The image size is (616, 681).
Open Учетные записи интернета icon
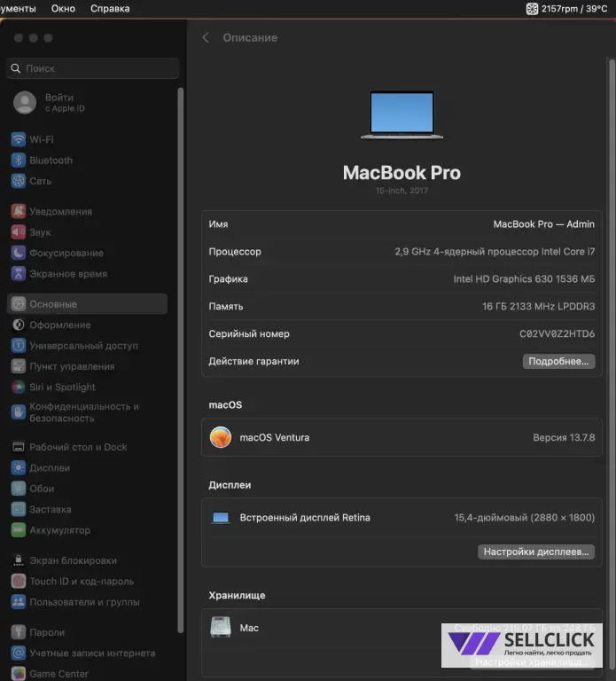(19, 653)
